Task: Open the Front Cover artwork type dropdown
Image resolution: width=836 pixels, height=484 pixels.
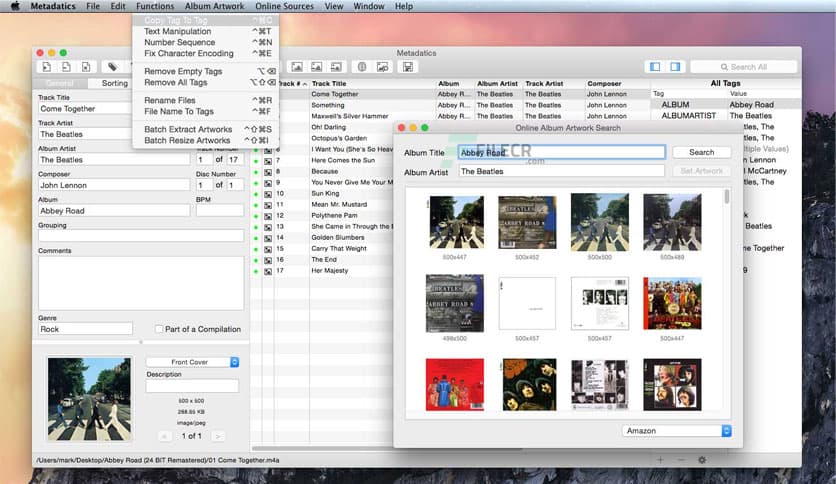Action: click(x=192, y=362)
